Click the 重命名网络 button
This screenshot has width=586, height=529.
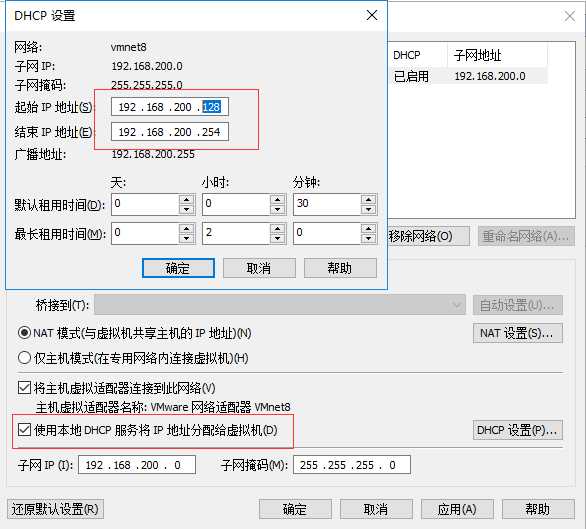point(526,236)
